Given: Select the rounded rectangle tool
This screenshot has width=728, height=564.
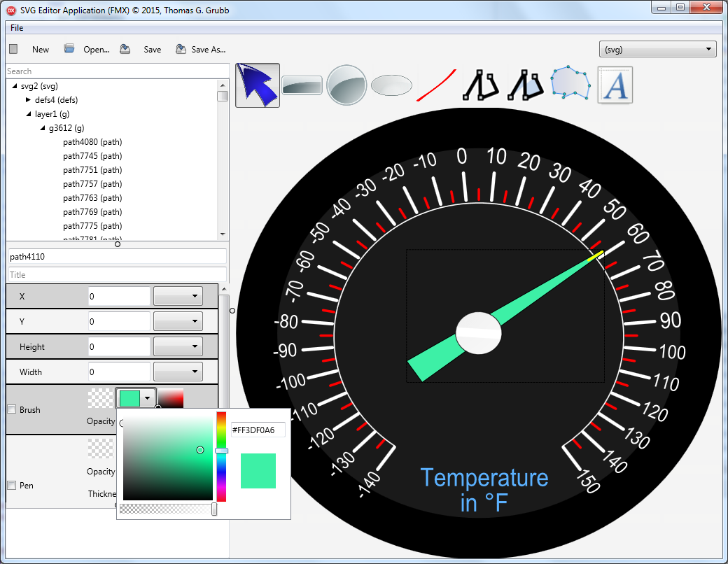Looking at the screenshot, I should 302,85.
